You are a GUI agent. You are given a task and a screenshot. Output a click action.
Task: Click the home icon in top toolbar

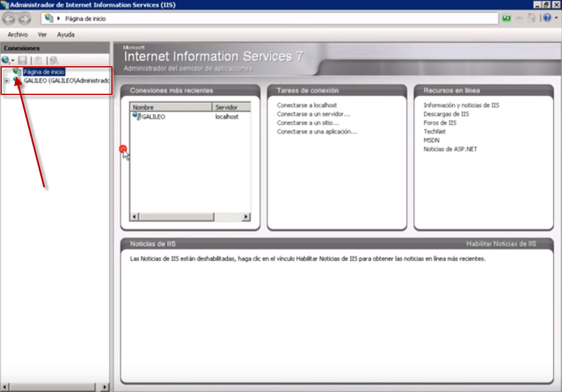pos(532,18)
